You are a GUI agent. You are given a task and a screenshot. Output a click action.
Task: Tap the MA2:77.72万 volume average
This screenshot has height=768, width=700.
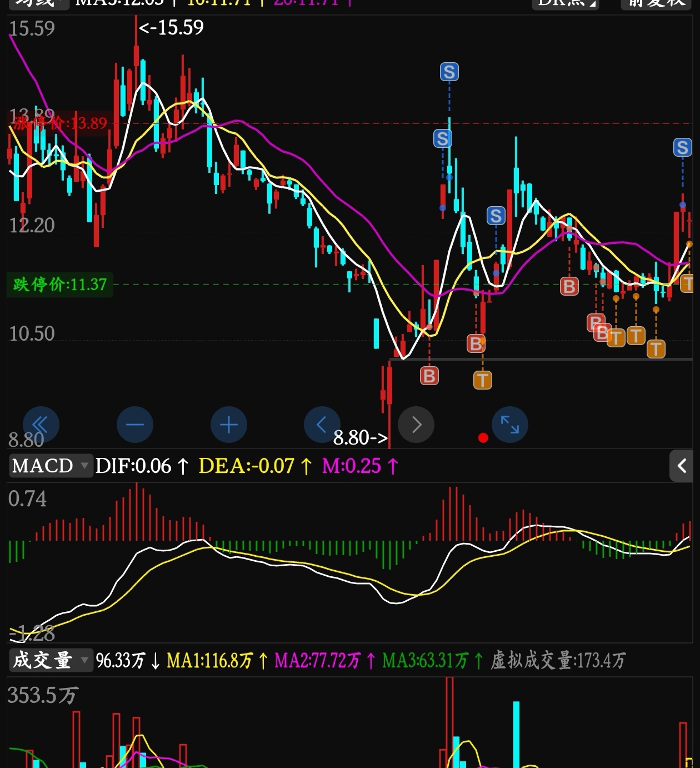coord(318,660)
